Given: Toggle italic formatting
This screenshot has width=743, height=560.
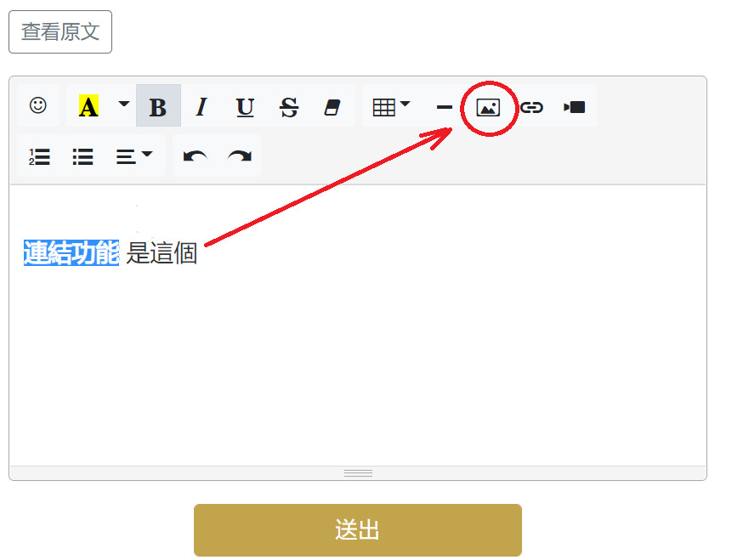Looking at the screenshot, I should click(201, 105).
